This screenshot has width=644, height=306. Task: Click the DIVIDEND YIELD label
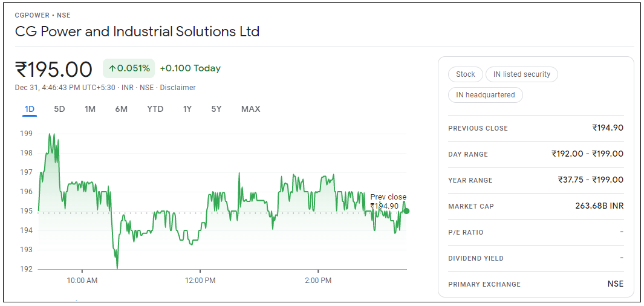click(x=476, y=258)
